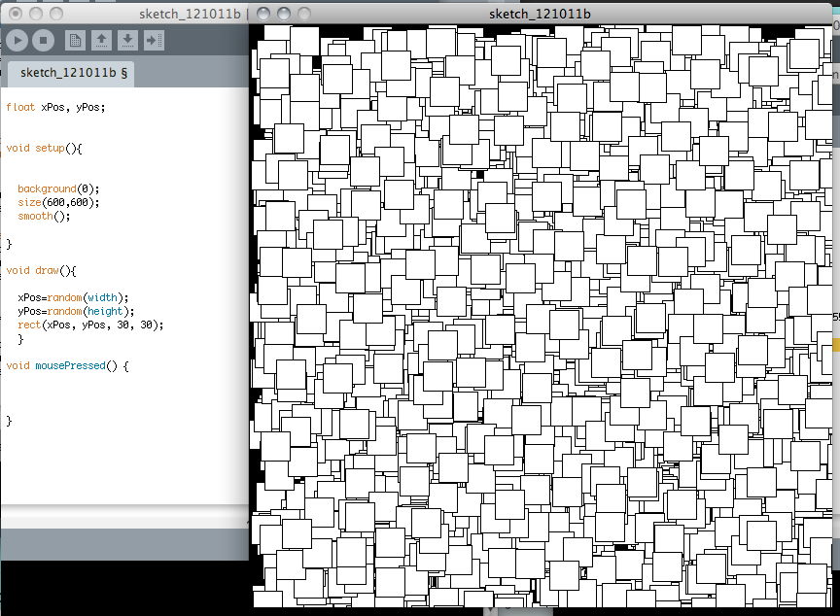Run the sketch with the Play button
The image size is (840, 616).
(17, 40)
